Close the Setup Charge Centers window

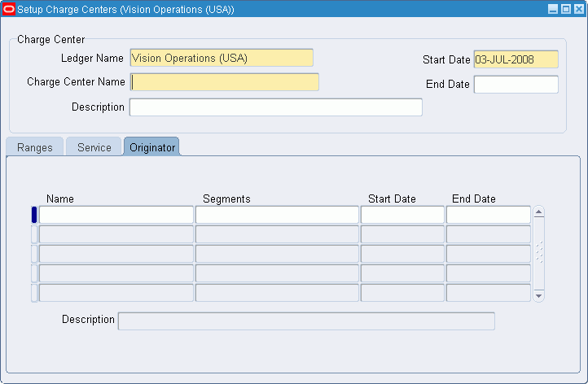tap(579, 9)
